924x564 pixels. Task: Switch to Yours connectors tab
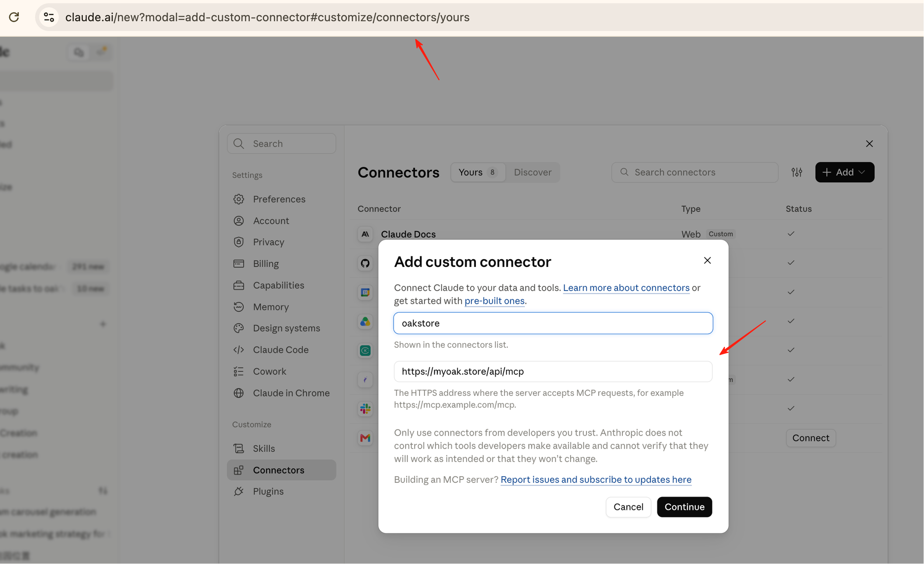click(478, 172)
